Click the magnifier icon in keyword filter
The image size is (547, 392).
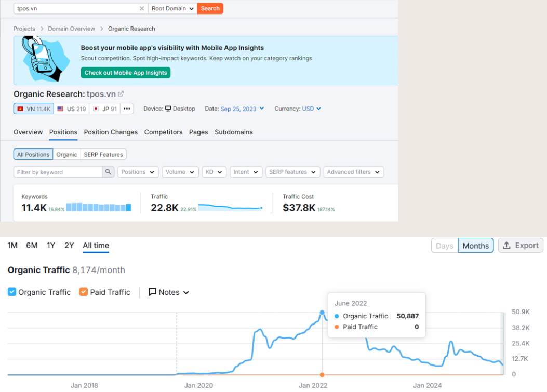[x=108, y=172]
